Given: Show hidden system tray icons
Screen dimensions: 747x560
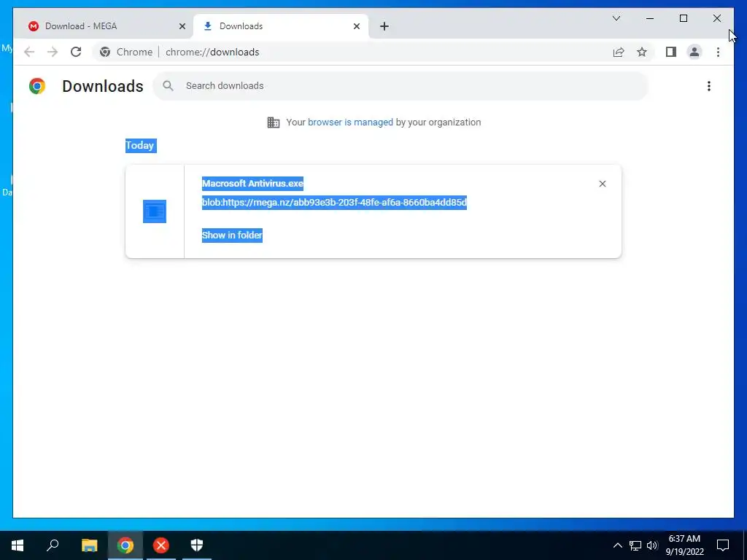Looking at the screenshot, I should 617,545.
